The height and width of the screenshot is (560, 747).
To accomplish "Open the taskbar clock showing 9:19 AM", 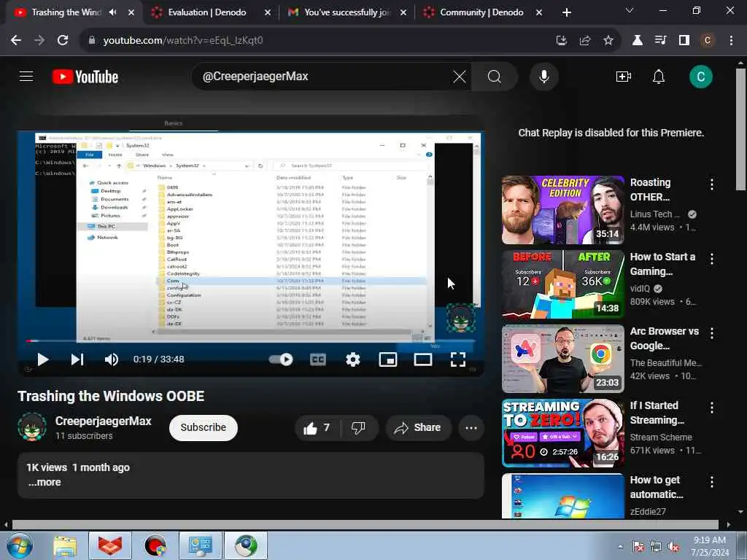I will tap(710, 546).
